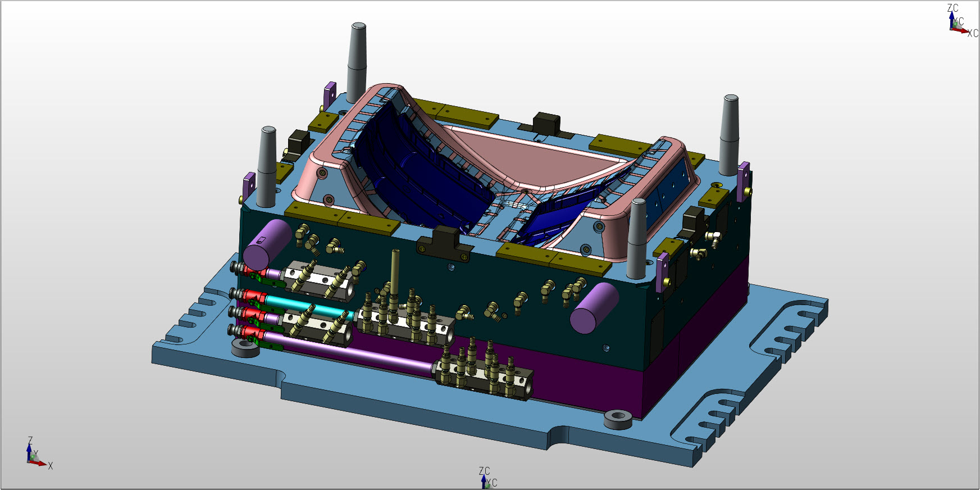Pick the gray ring at front-left of base
The image size is (980, 490).
[x=245, y=348]
